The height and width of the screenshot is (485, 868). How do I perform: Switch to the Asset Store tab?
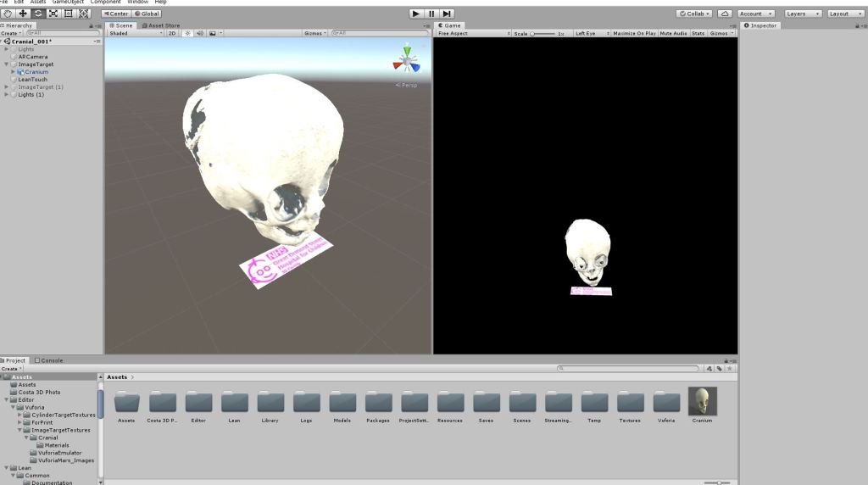163,25
